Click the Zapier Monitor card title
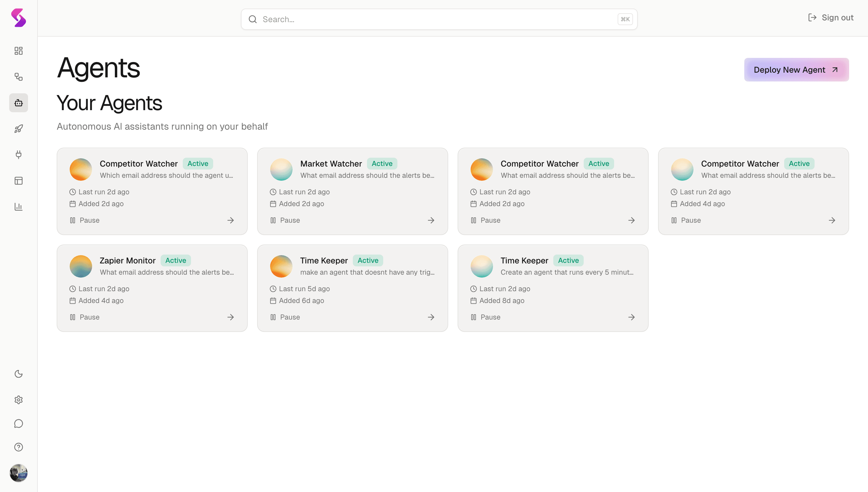Image resolution: width=868 pixels, height=492 pixels. point(128,260)
